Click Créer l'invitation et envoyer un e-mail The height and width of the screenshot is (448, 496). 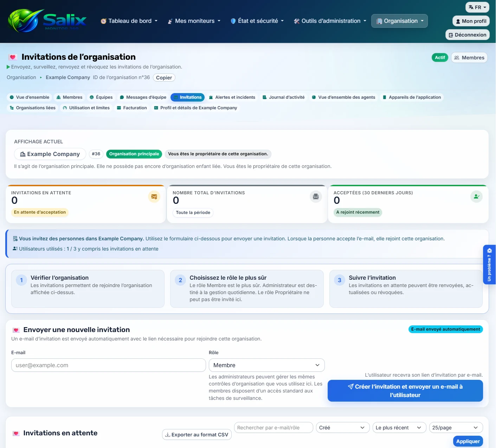405,391
